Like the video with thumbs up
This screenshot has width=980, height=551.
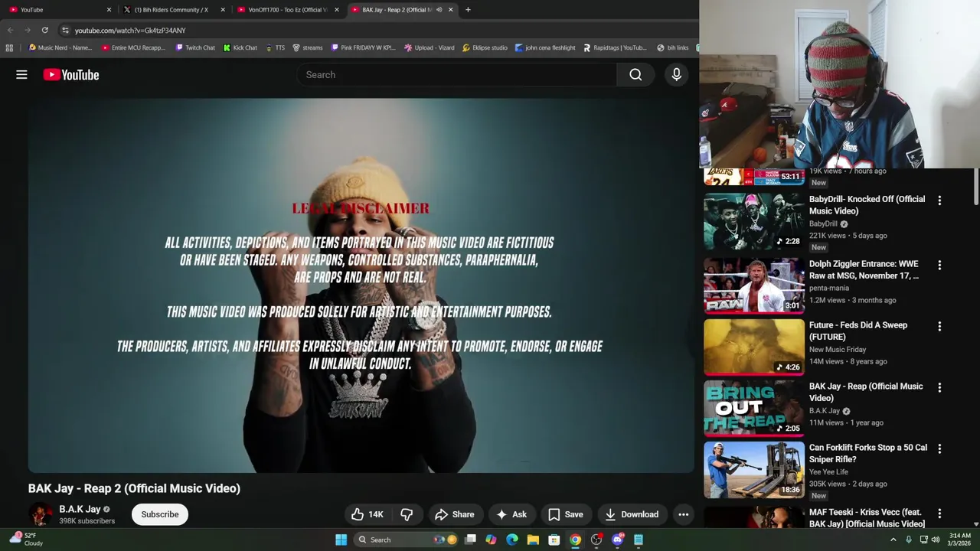[x=367, y=514]
